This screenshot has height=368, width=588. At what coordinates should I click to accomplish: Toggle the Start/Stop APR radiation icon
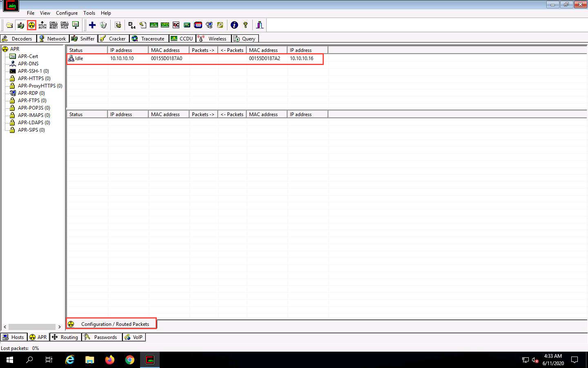(x=31, y=25)
